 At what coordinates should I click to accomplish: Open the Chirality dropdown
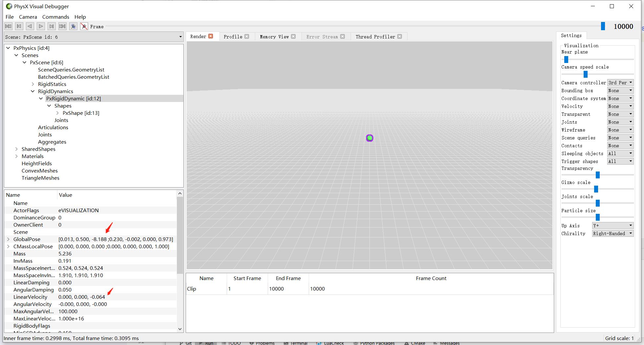point(613,233)
